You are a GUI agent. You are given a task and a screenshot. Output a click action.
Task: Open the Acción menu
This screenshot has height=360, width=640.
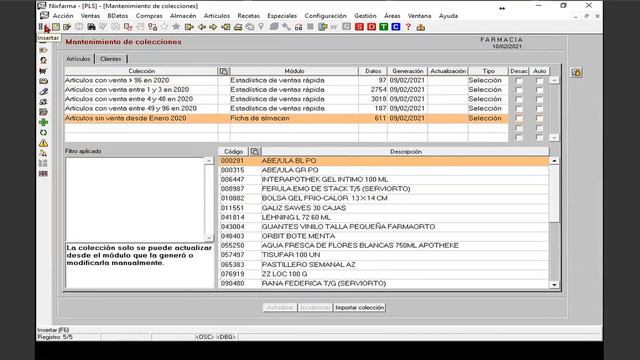coord(63,16)
